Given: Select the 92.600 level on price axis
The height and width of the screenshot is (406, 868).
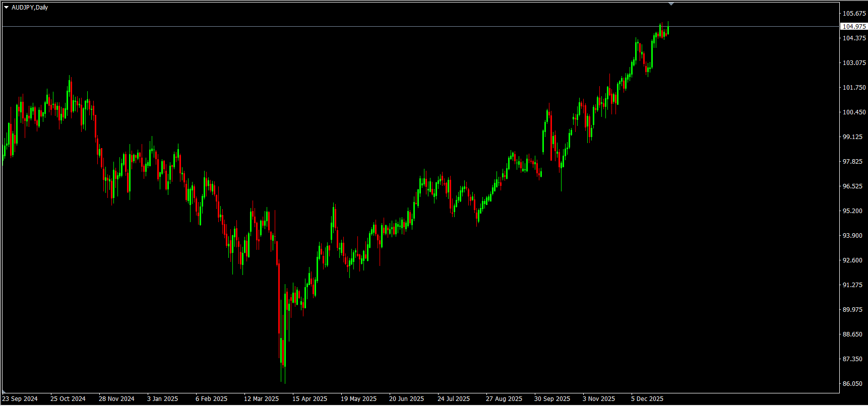Looking at the screenshot, I should (852, 260).
